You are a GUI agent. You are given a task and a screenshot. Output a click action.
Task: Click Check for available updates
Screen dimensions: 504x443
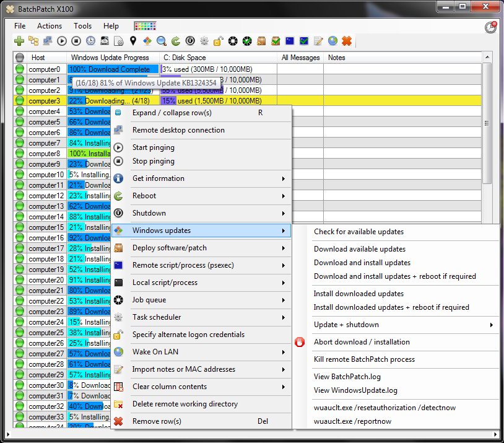point(396,232)
